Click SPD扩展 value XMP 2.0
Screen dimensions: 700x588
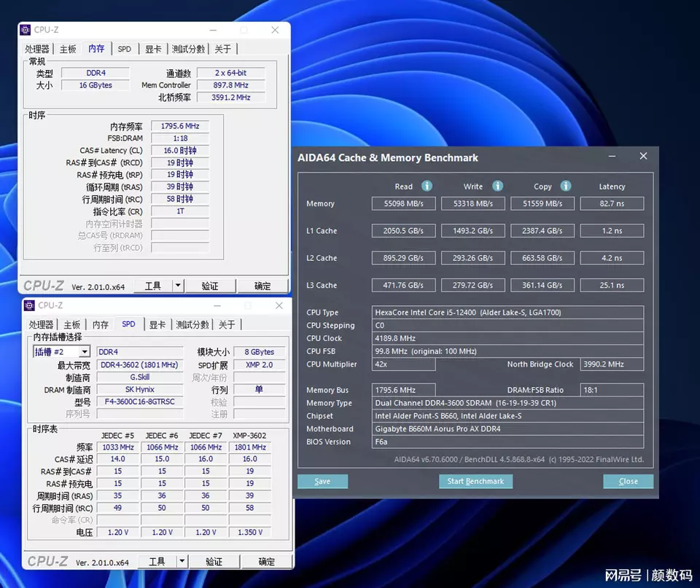(259, 365)
